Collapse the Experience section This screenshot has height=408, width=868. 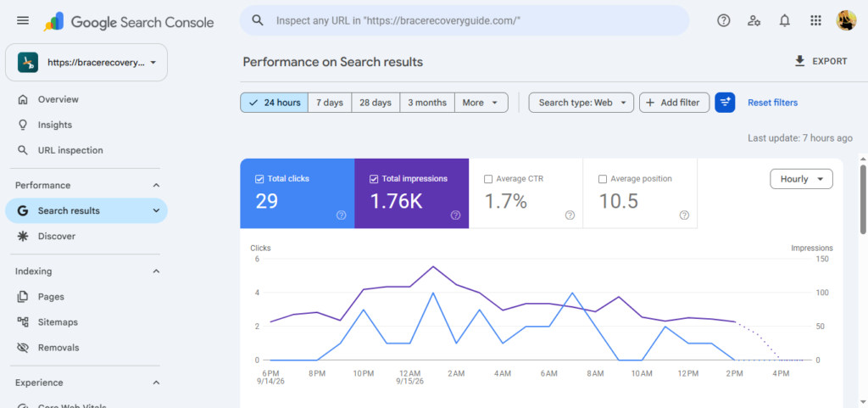coord(156,383)
